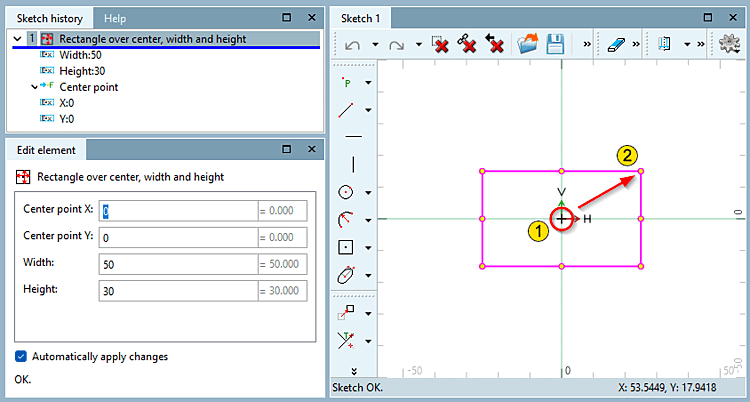Open the Redo history dropdown arrow
Viewport: 750px width, 402px height.
pyautogui.click(x=419, y=45)
